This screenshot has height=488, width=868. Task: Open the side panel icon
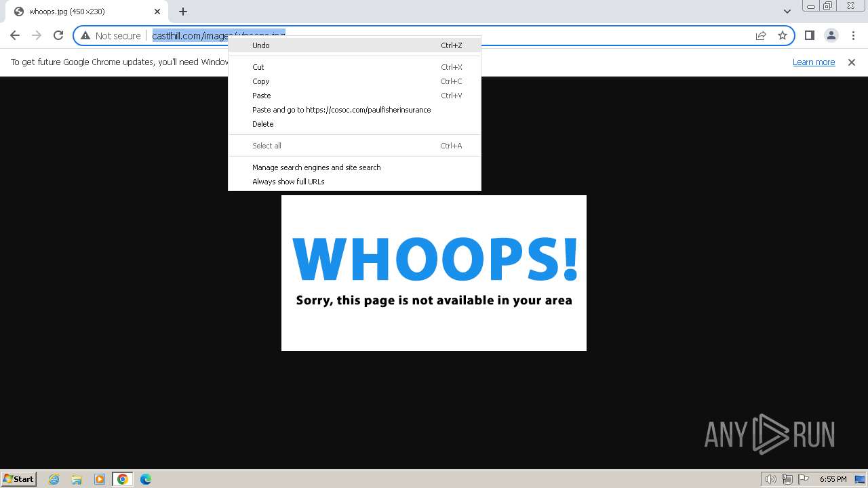pos(809,35)
